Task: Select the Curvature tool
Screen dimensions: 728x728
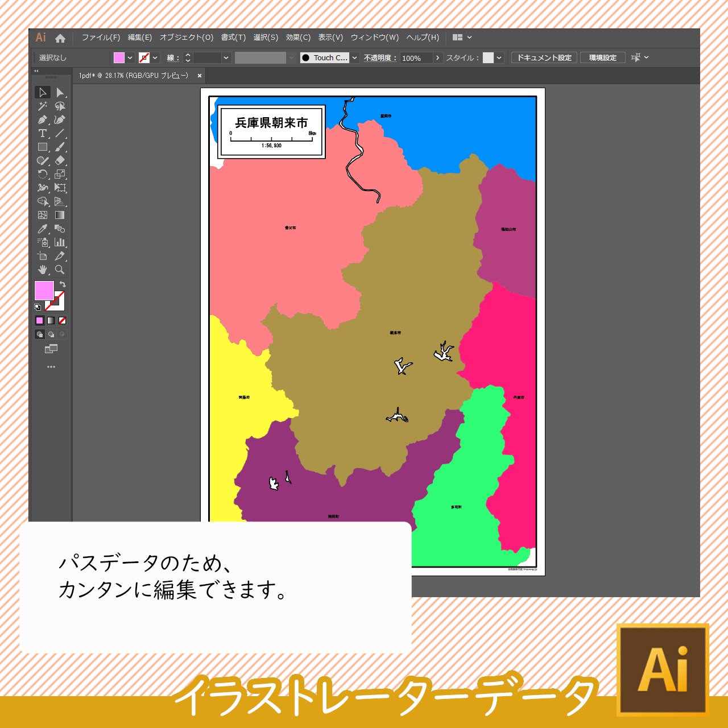Action: click(x=60, y=119)
